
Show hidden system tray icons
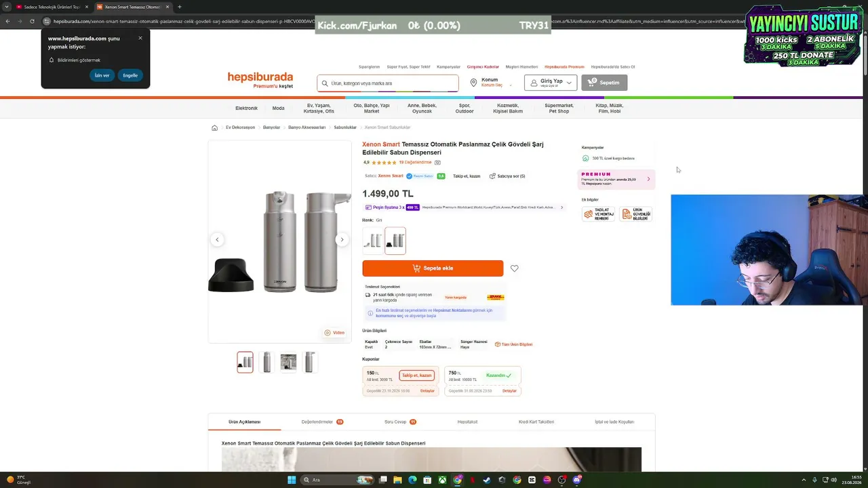[x=804, y=480]
